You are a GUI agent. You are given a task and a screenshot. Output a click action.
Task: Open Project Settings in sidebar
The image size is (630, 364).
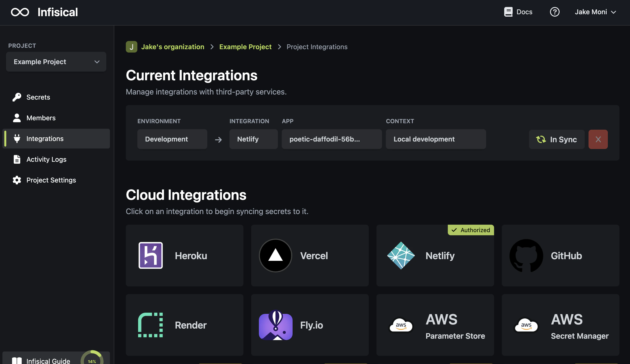pos(56,180)
